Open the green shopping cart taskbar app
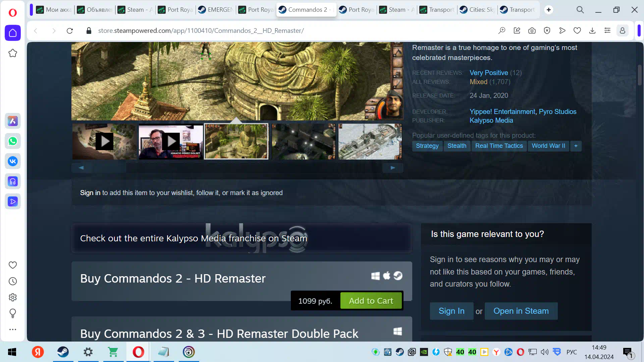This screenshot has width=644, height=362. [113, 352]
